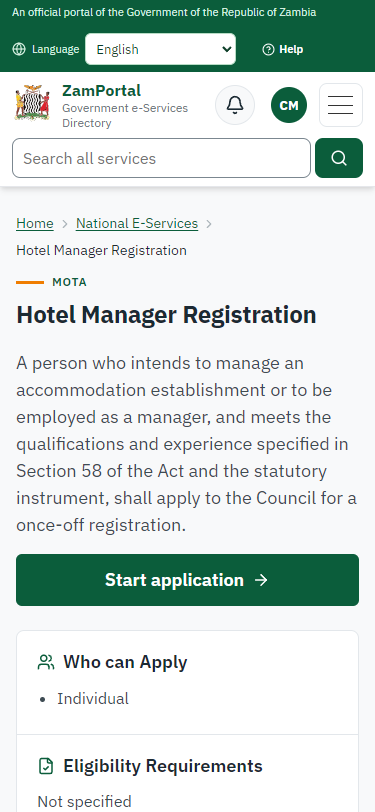This screenshot has height=812, width=375.
Task: Click the green search magnifier button
Action: (339, 158)
